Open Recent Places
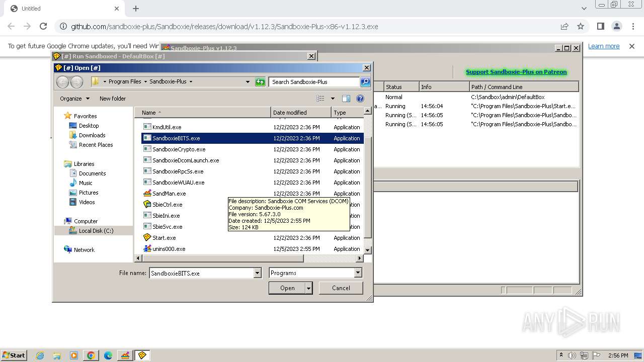The width and height of the screenshot is (644, 362). (96, 145)
